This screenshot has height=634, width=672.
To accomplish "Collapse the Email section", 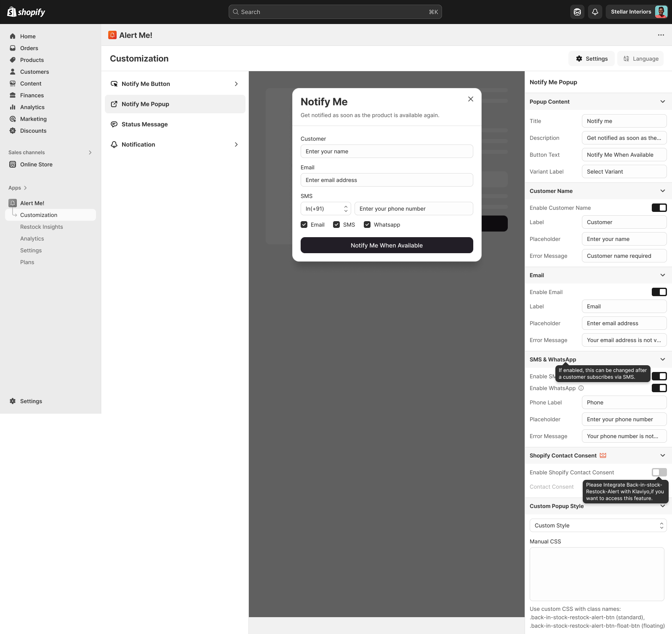I will [x=662, y=275].
